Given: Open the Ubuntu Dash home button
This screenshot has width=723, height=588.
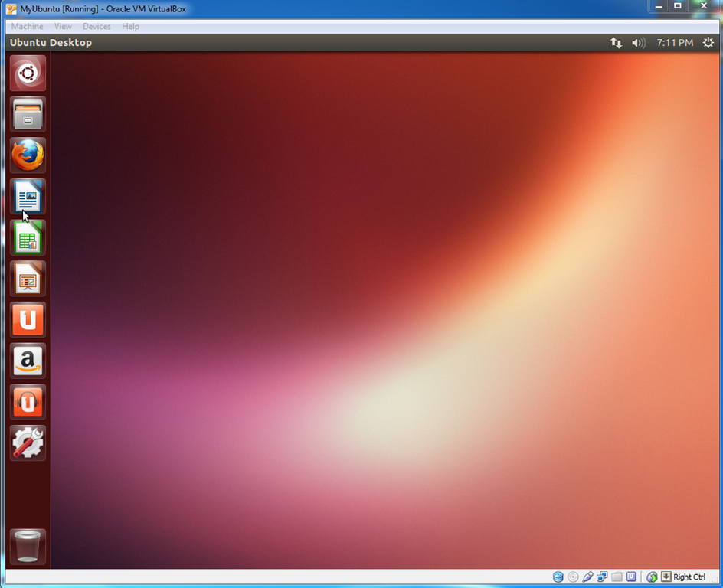Looking at the screenshot, I should click(28, 73).
